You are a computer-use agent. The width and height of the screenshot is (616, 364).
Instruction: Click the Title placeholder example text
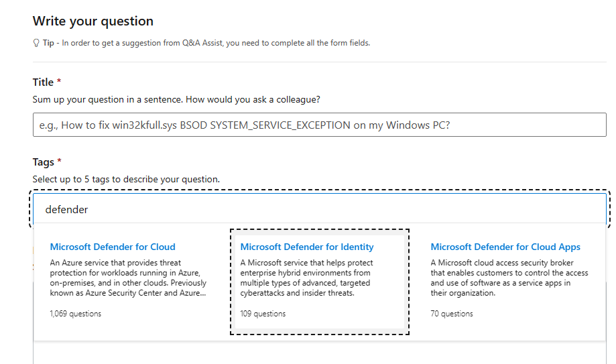(x=245, y=125)
